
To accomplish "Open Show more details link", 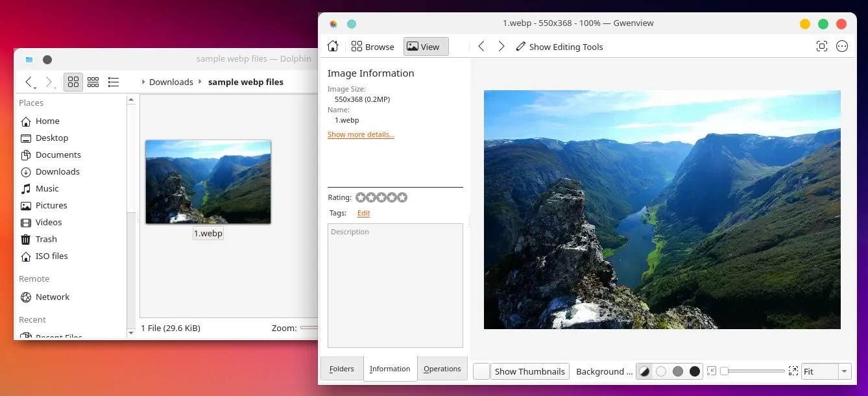I will click(x=361, y=134).
